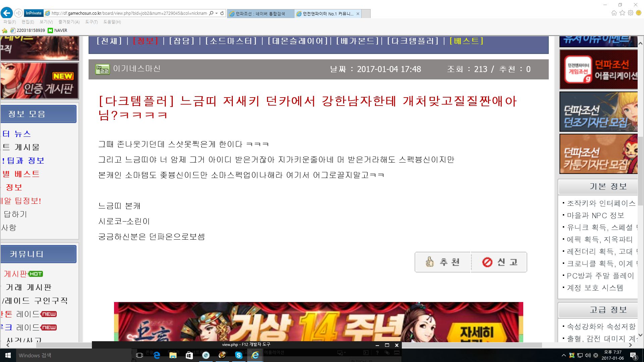644x362 pixels.
Task: Open File Explorer from the taskbar
Action: click(173, 355)
